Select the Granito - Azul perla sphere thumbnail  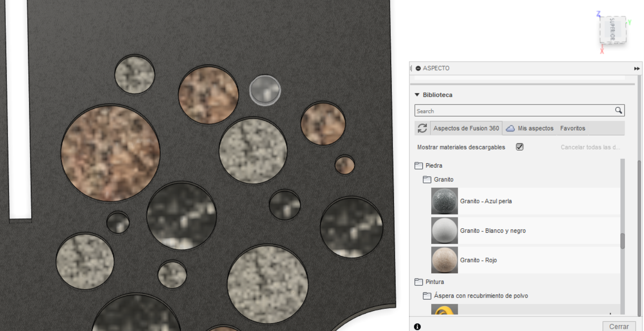coord(445,201)
